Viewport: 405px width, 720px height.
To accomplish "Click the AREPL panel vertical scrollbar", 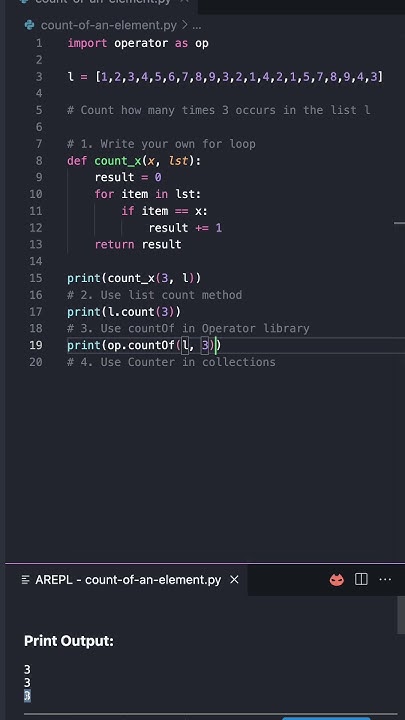I will point(401,616).
